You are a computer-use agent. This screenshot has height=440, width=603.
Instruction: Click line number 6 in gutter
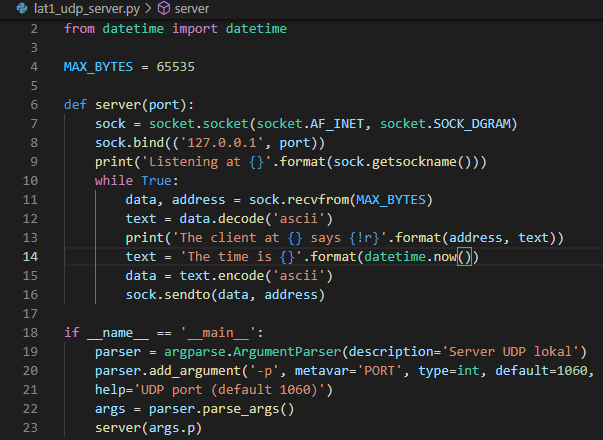click(x=34, y=105)
